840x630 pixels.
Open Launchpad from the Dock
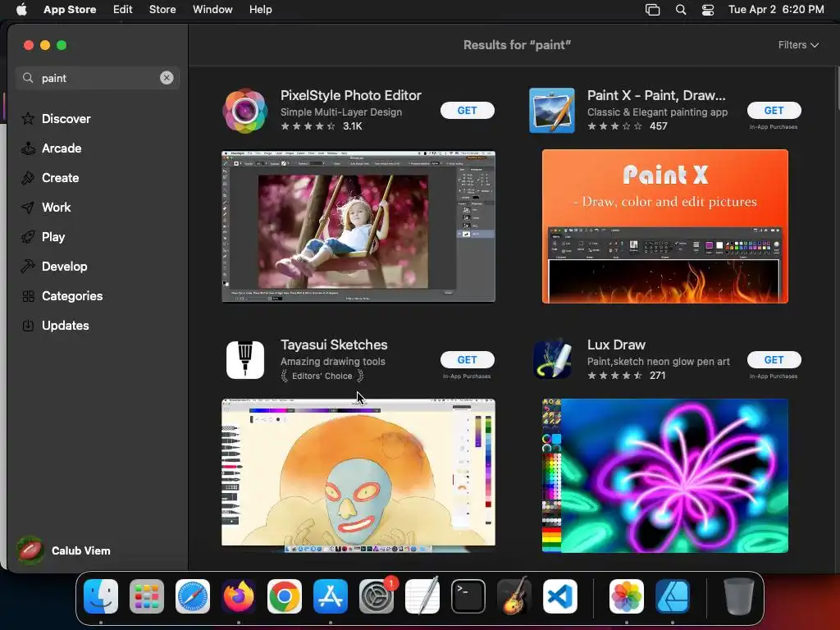tap(147, 596)
